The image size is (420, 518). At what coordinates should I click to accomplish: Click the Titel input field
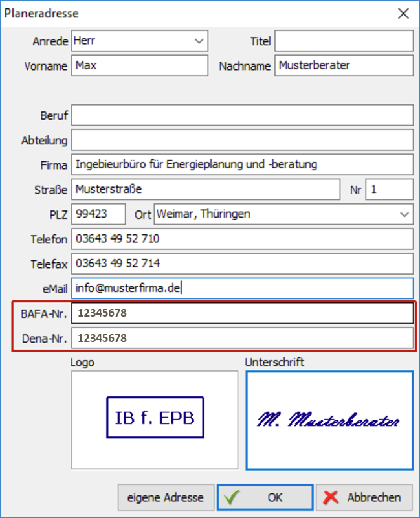point(344,41)
